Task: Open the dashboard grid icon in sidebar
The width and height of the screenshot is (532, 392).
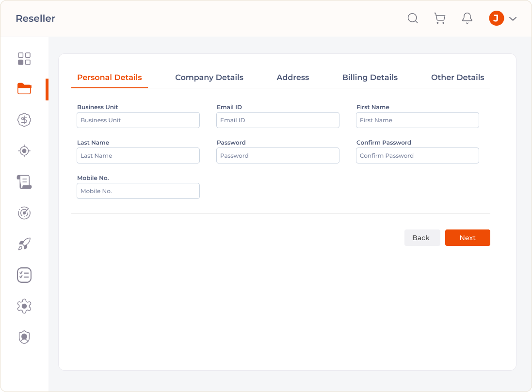Action: 24,59
